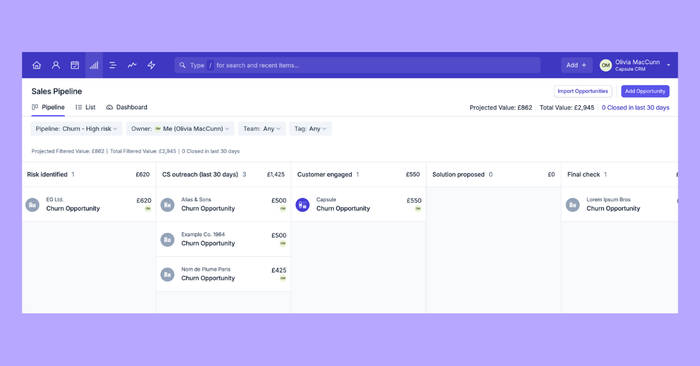Open the Olivia MacCunn account menu arrow
Viewport: 700px width, 366px height.
click(x=668, y=65)
